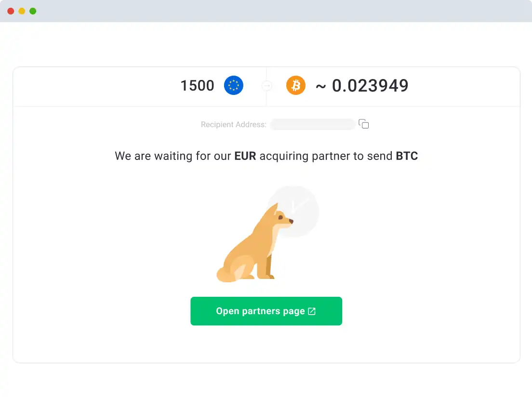The height and width of the screenshot is (397, 532).
Task: Click the Recipient Address label
Action: (234, 124)
